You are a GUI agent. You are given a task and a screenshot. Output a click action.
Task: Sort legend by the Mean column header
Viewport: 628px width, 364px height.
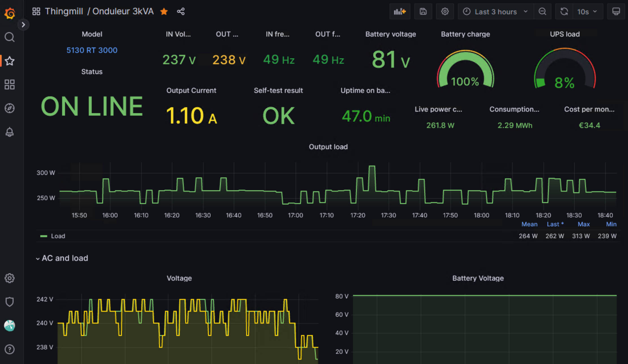(x=529, y=224)
